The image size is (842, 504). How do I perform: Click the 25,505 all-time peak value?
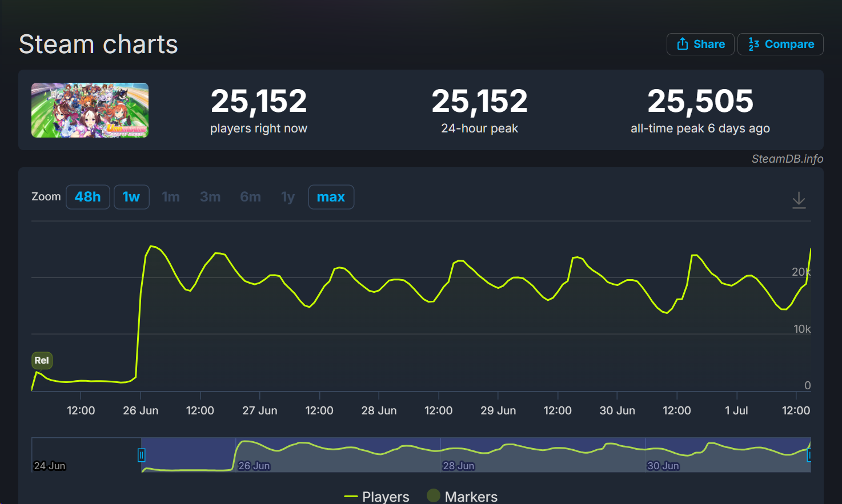[700, 101]
